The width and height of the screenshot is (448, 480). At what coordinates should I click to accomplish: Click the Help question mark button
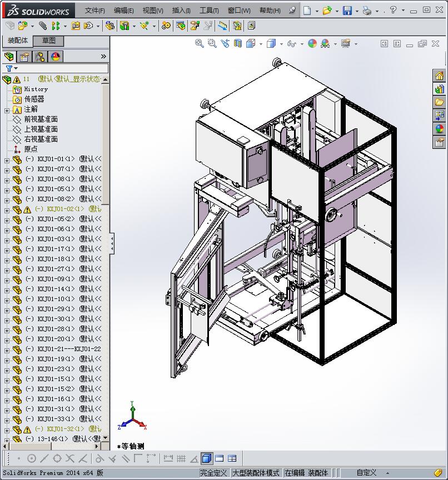pos(393,11)
